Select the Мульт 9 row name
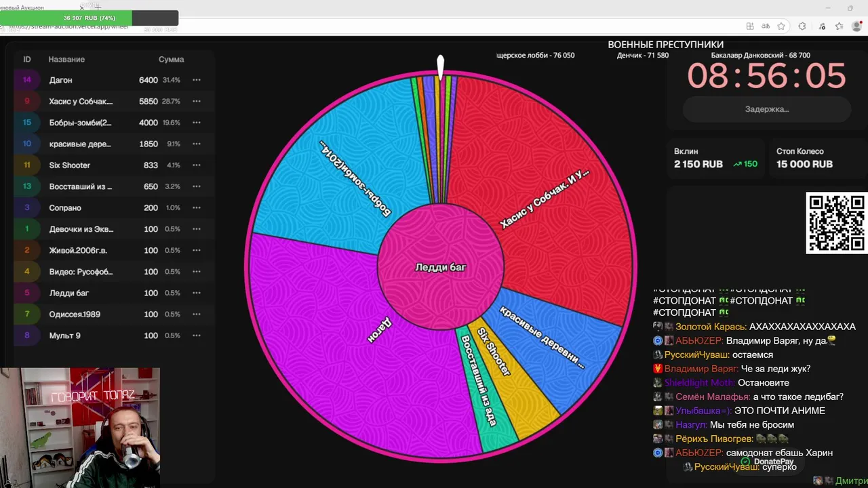The image size is (868, 488). 64,335
